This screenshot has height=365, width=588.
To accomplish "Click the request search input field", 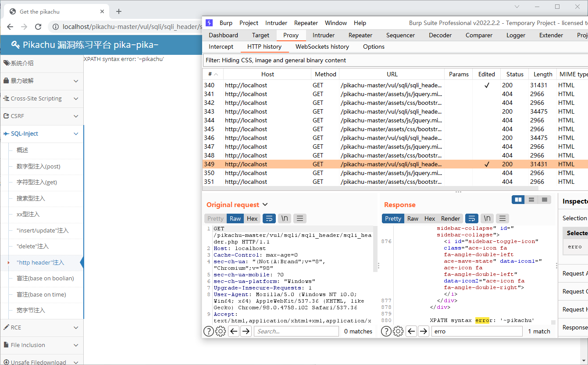I will (296, 331).
